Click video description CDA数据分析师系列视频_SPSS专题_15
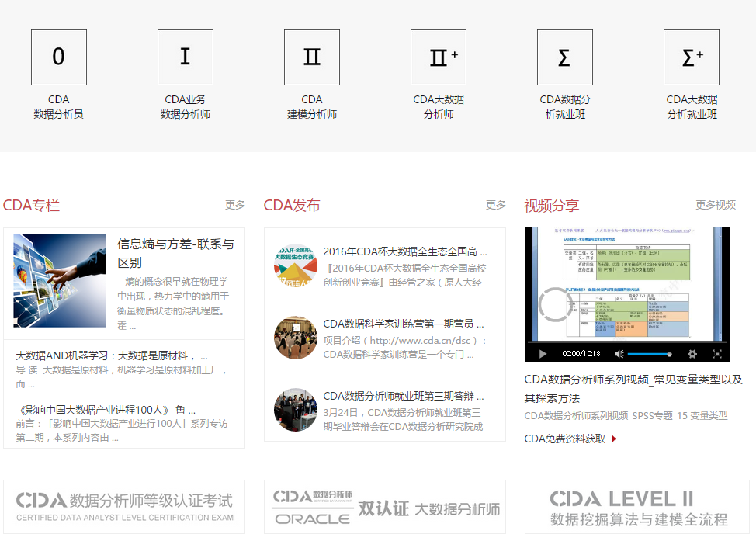This screenshot has width=756, height=541. click(626, 415)
